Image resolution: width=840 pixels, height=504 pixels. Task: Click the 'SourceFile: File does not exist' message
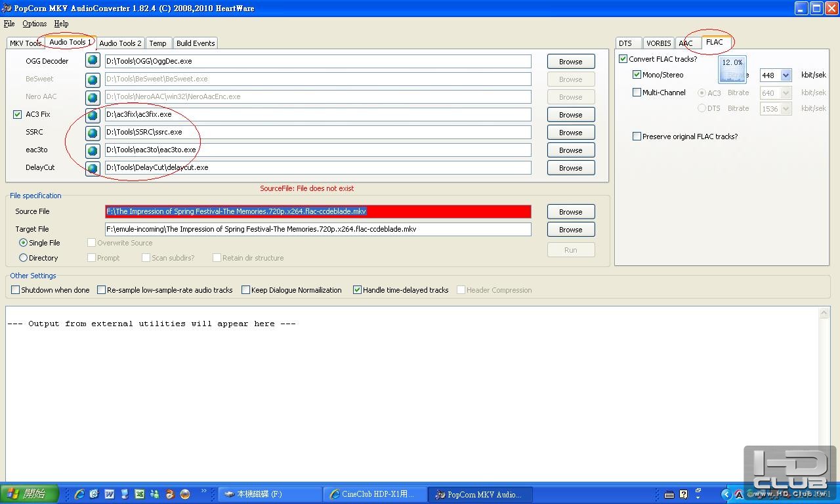pyautogui.click(x=306, y=188)
